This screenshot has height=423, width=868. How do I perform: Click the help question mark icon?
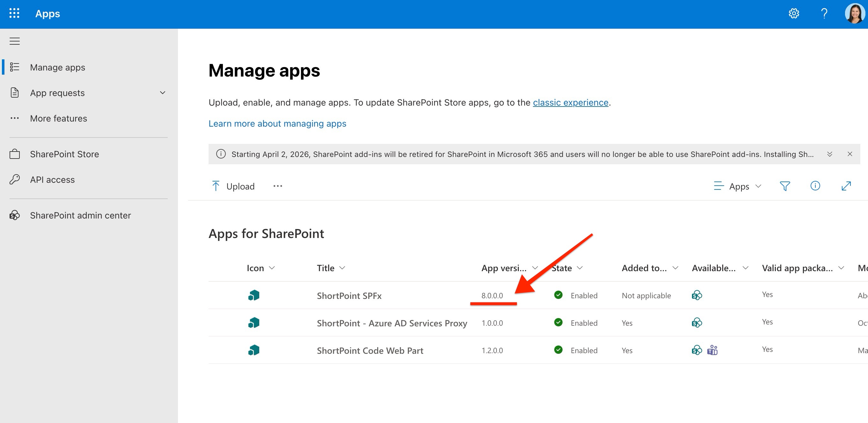824,13
